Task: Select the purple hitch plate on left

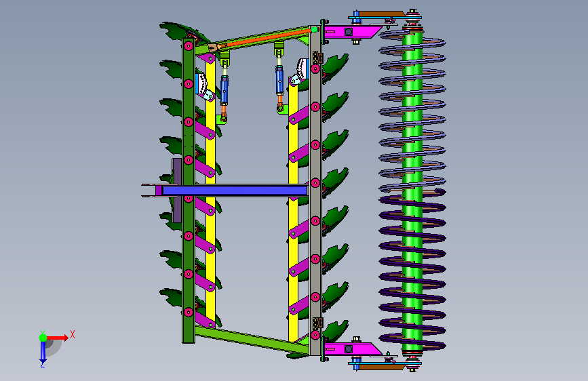Action: click(176, 190)
